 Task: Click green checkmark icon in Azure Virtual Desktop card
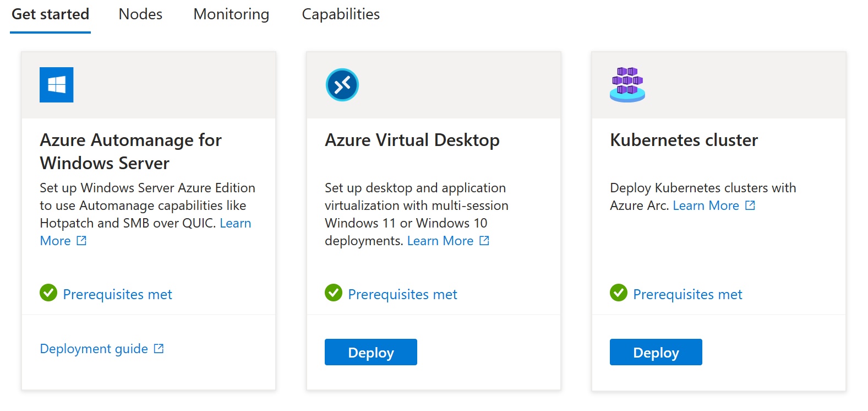[334, 293]
